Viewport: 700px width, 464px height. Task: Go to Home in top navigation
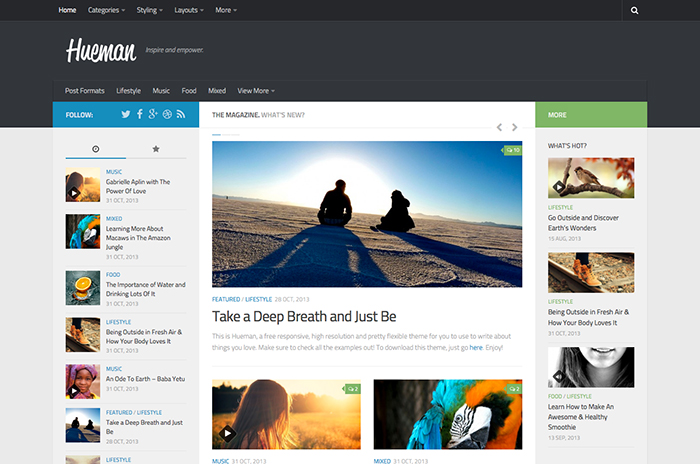click(x=67, y=10)
